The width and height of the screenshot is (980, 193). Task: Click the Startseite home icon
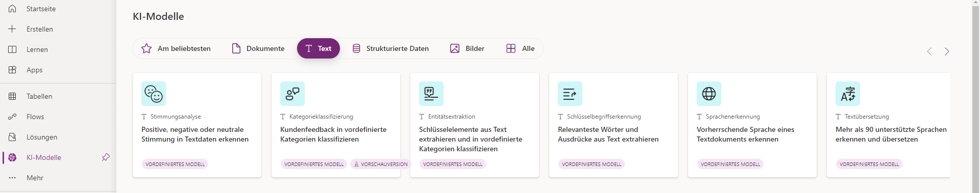click(12, 9)
